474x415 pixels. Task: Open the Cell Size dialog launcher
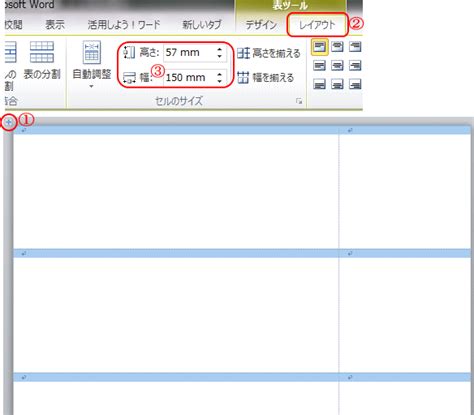(x=299, y=101)
